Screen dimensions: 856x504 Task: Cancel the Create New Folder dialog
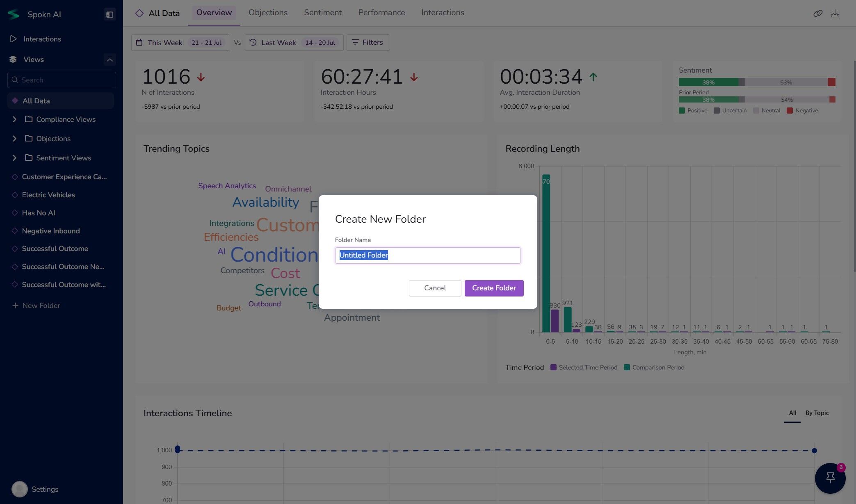click(x=434, y=288)
